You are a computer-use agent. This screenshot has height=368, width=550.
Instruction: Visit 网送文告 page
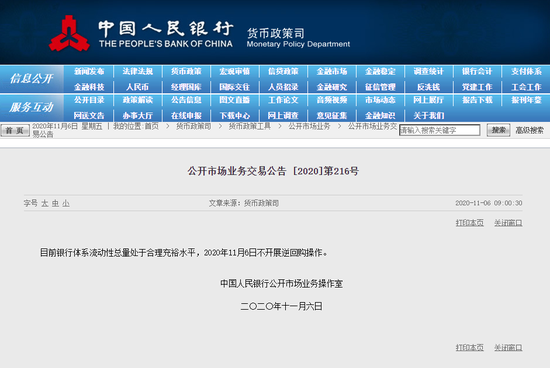coord(89,115)
